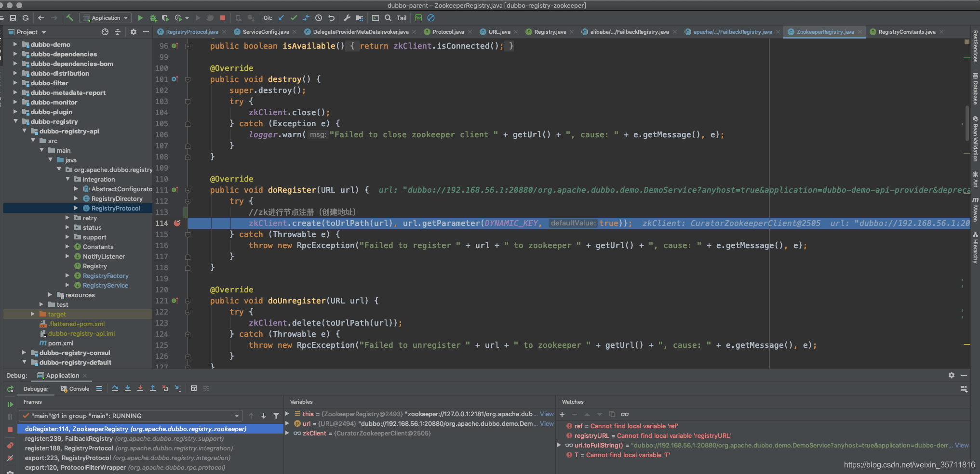Update project with the Git blue arrow icon
This screenshot has width=980, height=474.
coord(281,18)
